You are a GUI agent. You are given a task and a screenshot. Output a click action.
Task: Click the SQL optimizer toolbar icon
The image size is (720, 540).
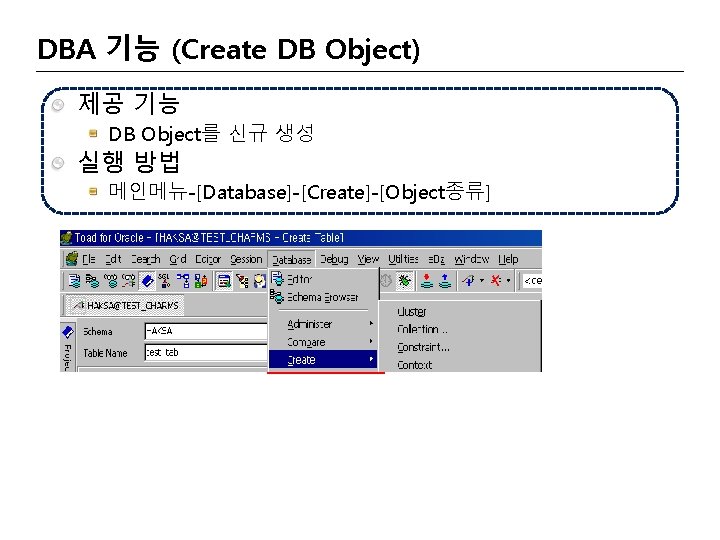click(164, 281)
